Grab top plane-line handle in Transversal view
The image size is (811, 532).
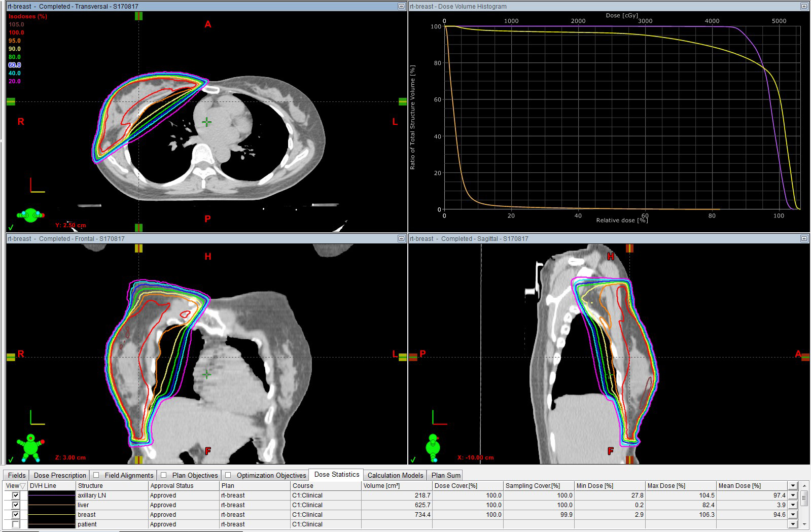point(138,16)
